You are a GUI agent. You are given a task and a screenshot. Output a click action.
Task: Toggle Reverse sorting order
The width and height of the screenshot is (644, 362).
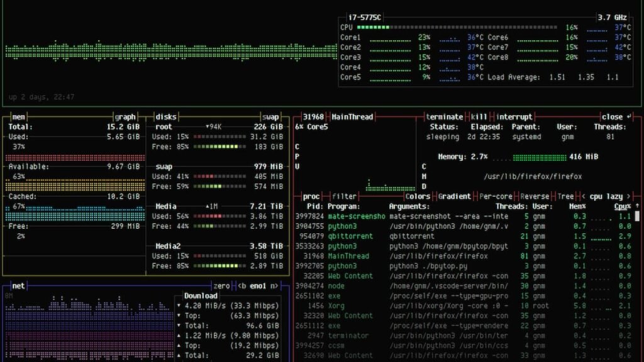(535, 196)
